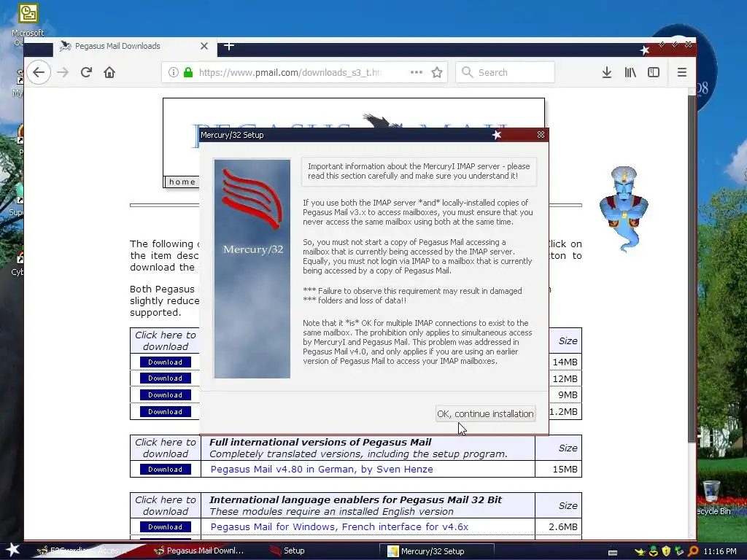Click the 2.6MB size cell
The image size is (747, 560).
558,526
